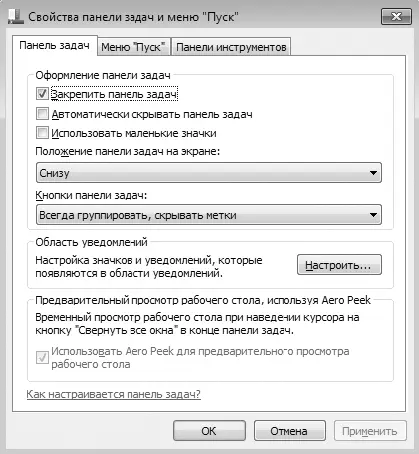Open the Панели инструментов tab
This screenshot has height=454, width=419.
[x=231, y=47]
